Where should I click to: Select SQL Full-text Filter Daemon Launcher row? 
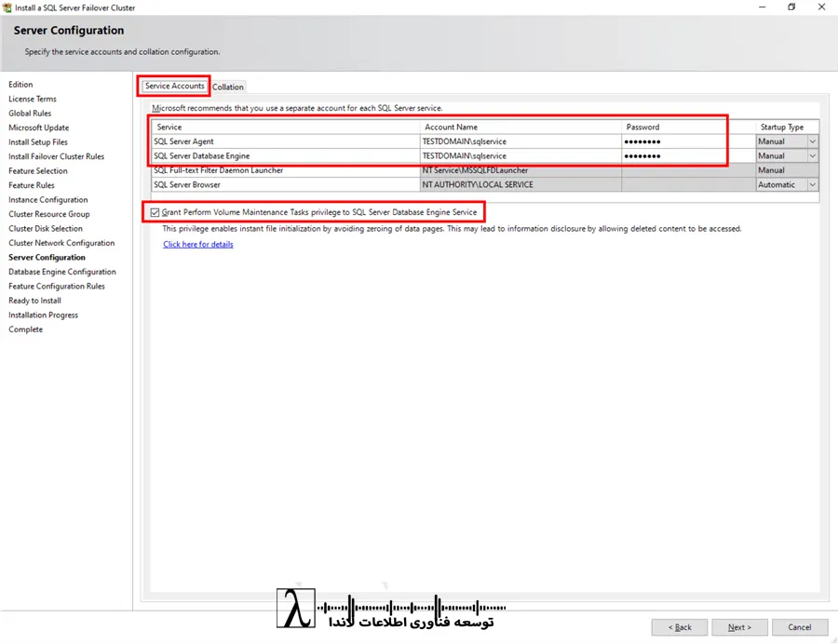click(219, 170)
